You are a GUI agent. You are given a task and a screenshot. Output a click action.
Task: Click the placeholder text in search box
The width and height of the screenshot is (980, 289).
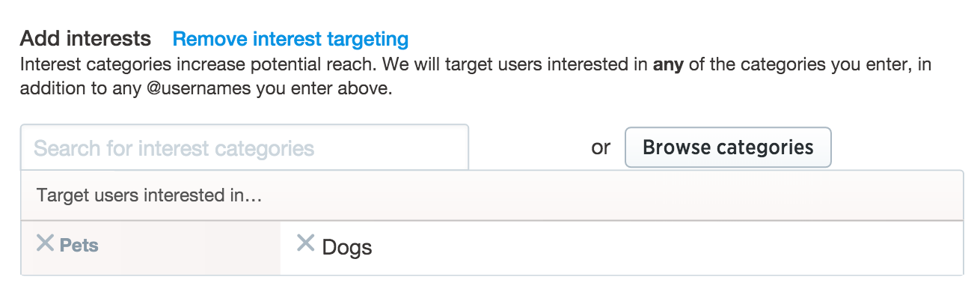pos(174,148)
